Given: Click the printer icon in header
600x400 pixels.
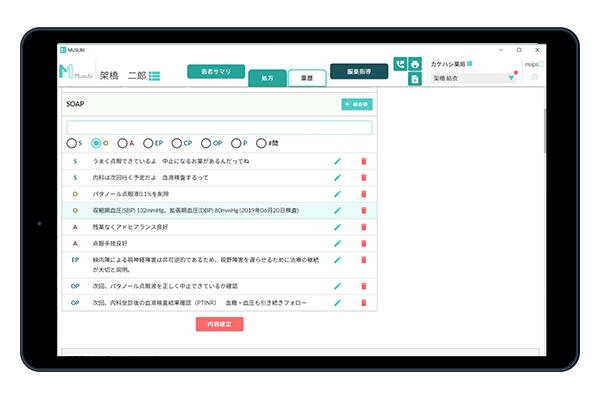Looking at the screenshot, I should (x=415, y=64).
